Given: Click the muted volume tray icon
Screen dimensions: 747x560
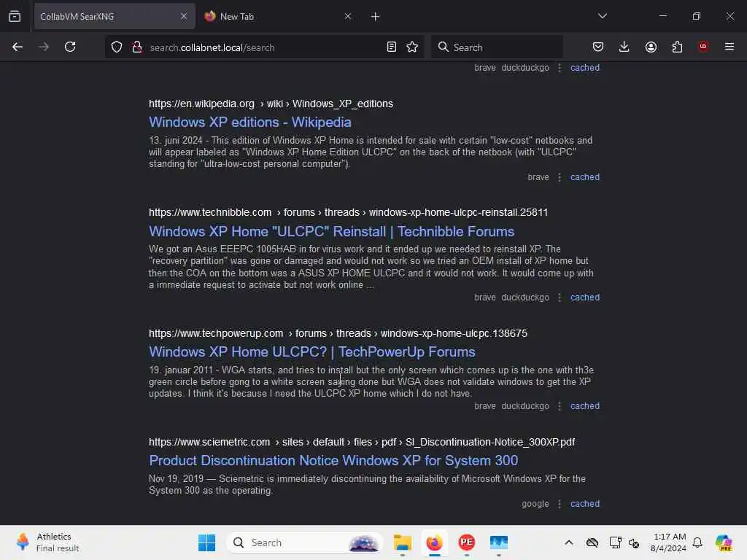Looking at the screenshot, I should click(x=634, y=542).
